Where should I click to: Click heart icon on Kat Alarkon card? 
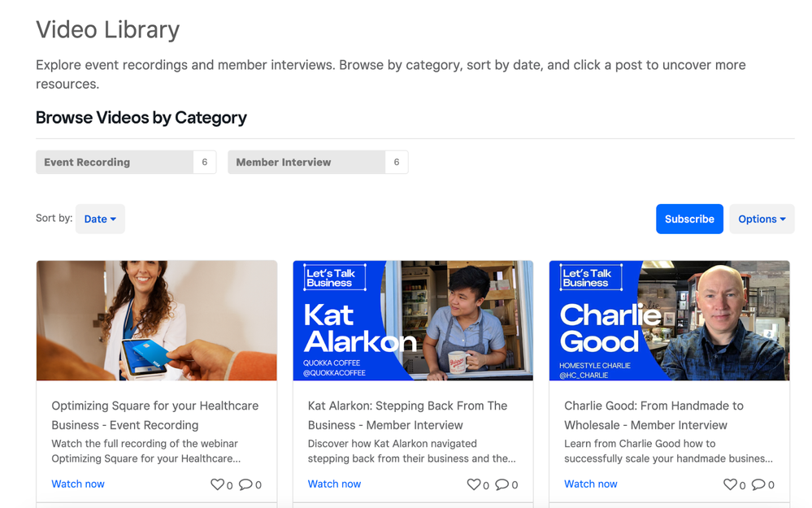(474, 484)
